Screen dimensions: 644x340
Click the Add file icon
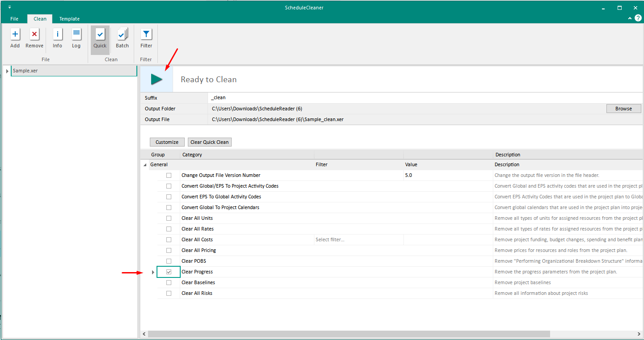[x=15, y=34]
